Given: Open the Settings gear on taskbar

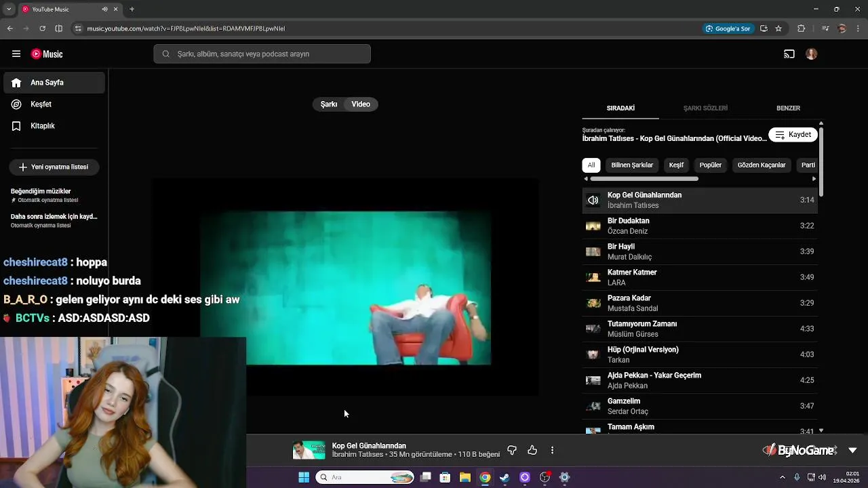Looking at the screenshot, I should [x=564, y=477].
